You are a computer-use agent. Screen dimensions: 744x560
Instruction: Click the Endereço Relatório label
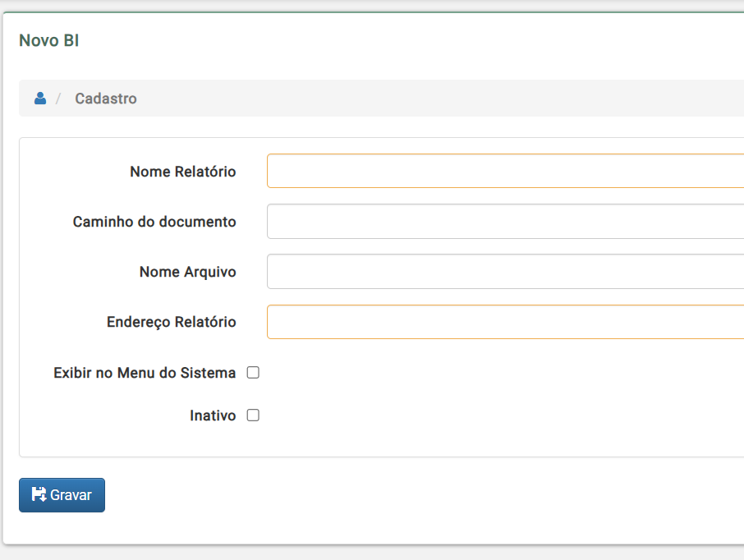tap(172, 322)
